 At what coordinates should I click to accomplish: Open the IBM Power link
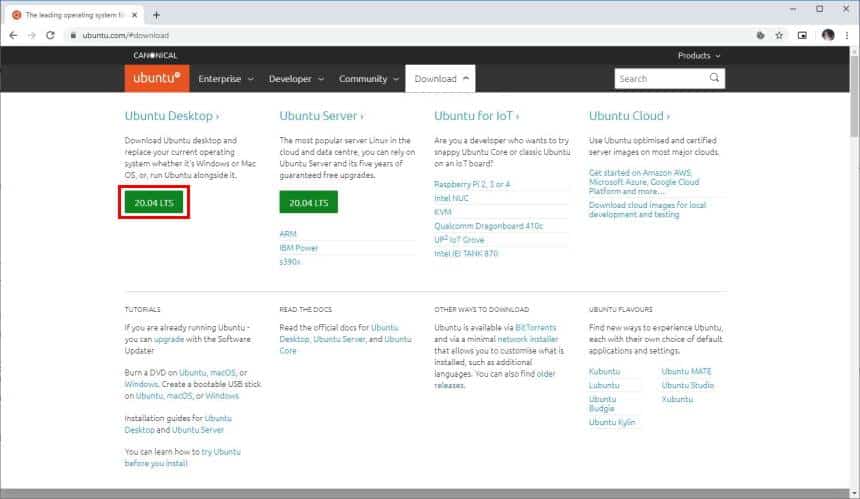299,248
